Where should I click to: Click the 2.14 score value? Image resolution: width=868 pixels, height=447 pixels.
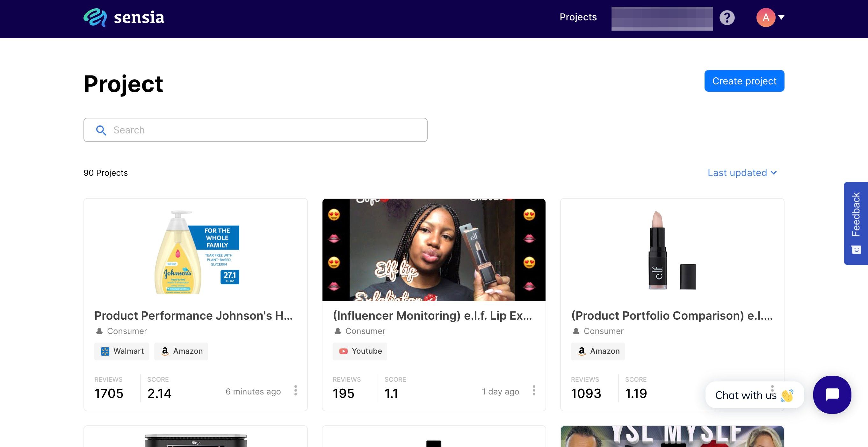159,394
